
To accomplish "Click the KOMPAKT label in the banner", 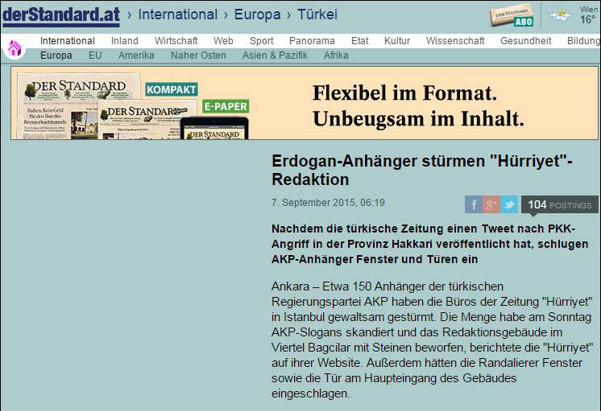I will click(x=171, y=90).
